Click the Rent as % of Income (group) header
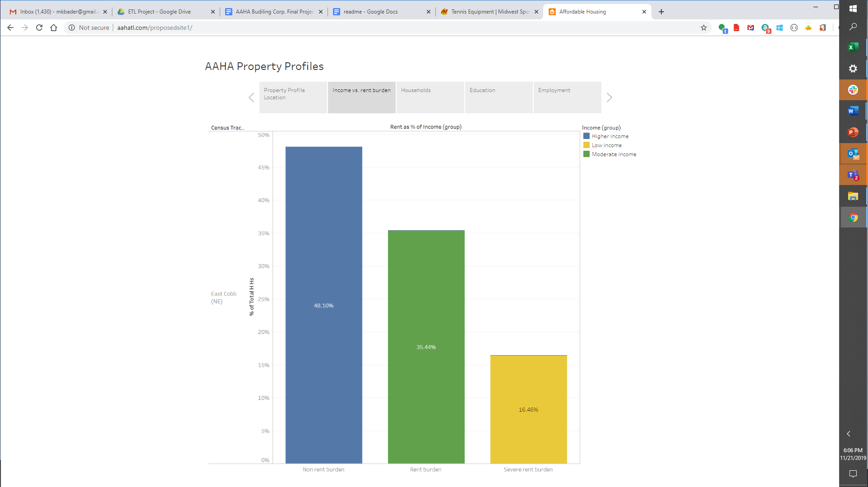Viewport: 868px width, 487px height. pos(426,127)
